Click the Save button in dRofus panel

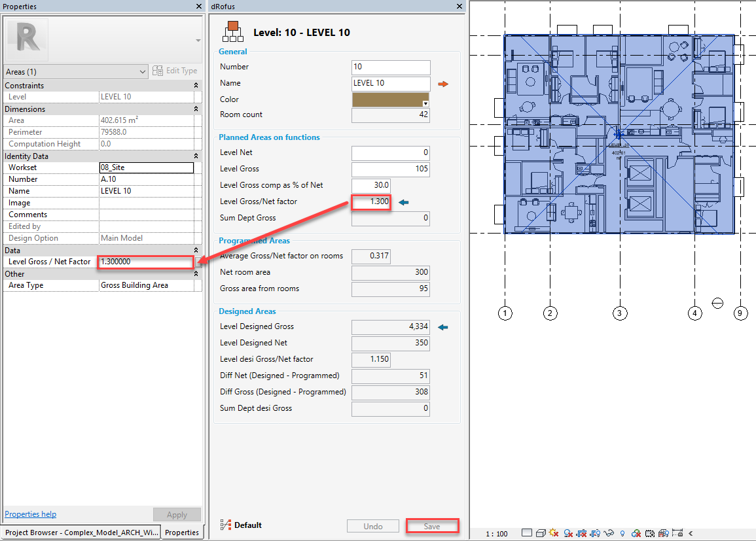pyautogui.click(x=431, y=526)
